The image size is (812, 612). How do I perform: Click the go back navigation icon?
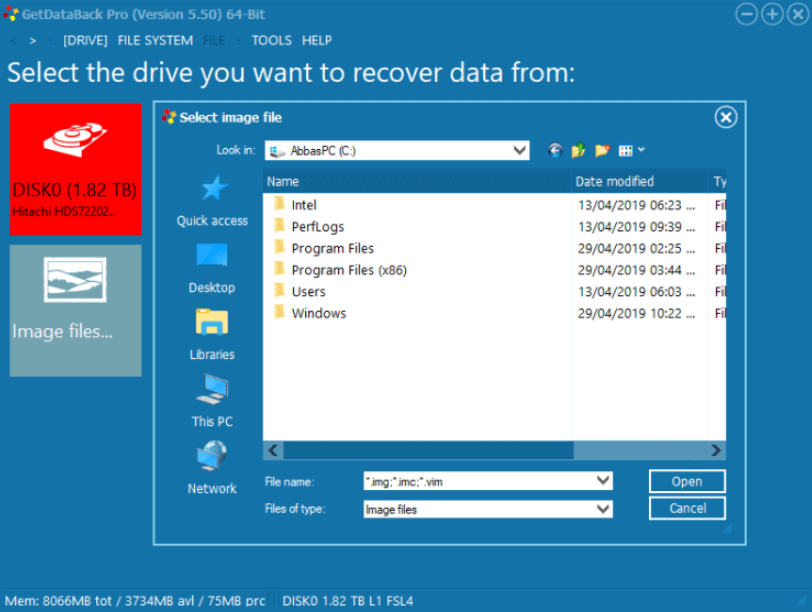[555, 151]
